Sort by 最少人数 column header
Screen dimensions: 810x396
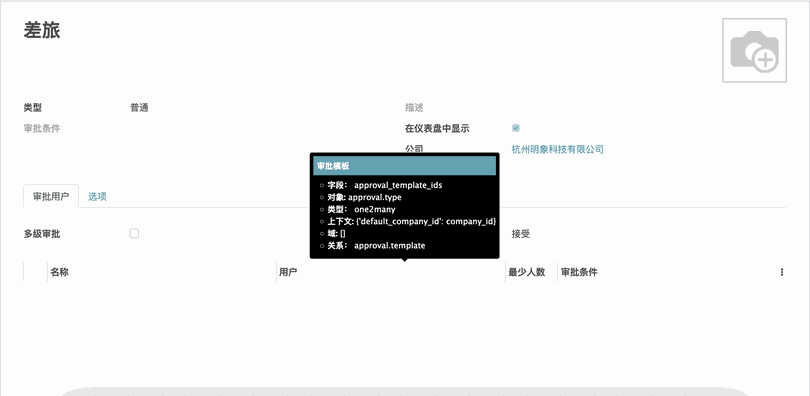pos(531,272)
